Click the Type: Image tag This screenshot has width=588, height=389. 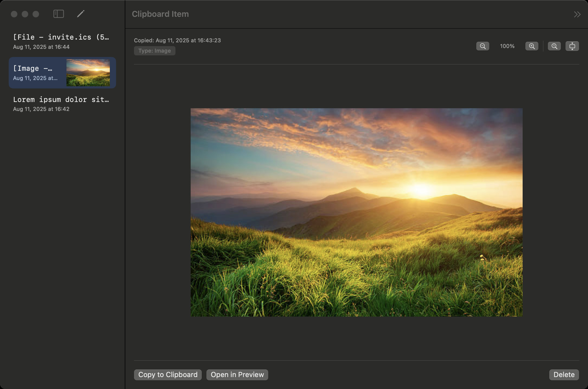pos(155,51)
